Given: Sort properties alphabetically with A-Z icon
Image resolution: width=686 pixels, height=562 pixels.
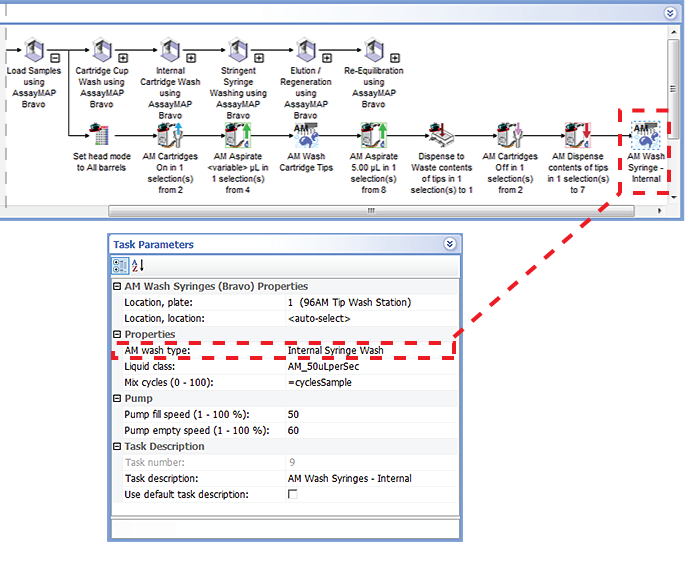Looking at the screenshot, I should click(x=138, y=265).
